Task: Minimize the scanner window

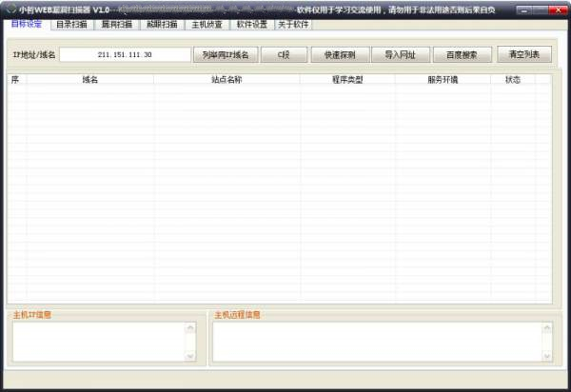Action: pyautogui.click(x=524, y=10)
